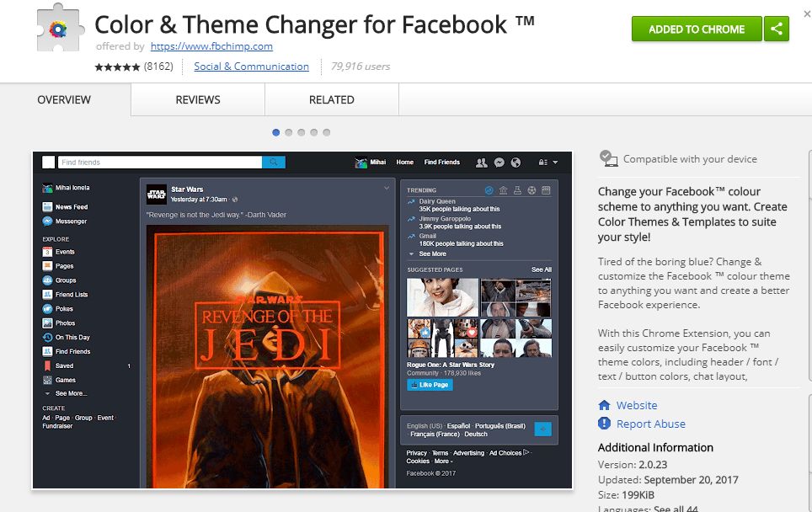Click the Entertainment icon in Trending
Screen dimensions: 812x512
546,190
